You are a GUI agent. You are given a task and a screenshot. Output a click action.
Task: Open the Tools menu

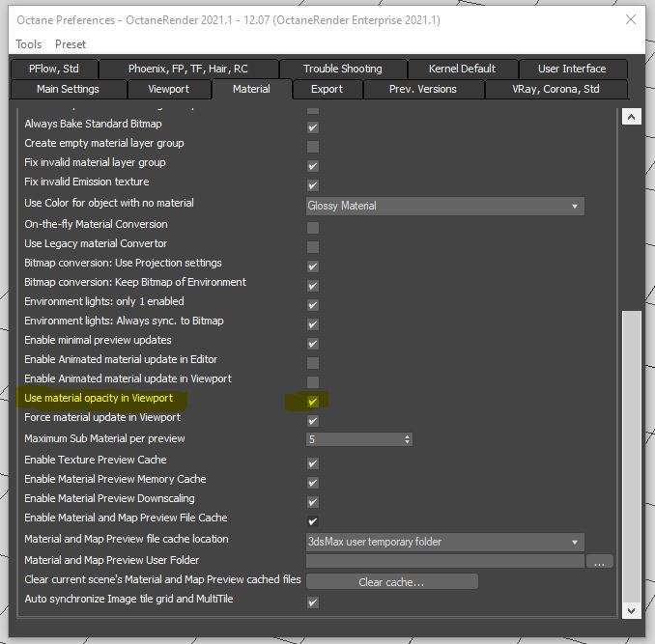(x=29, y=44)
